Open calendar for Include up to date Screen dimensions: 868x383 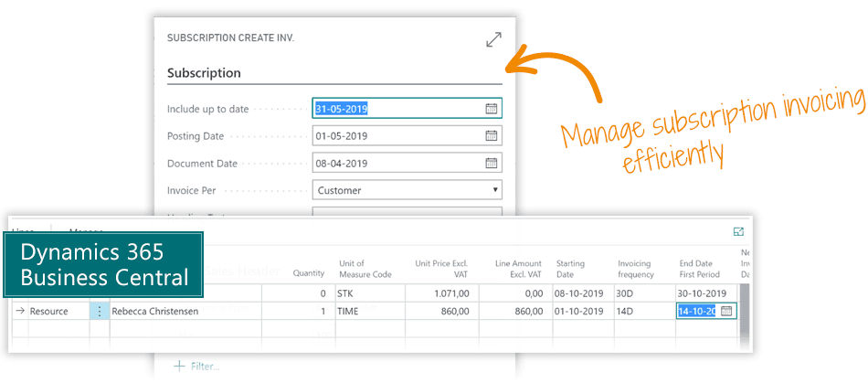point(491,109)
